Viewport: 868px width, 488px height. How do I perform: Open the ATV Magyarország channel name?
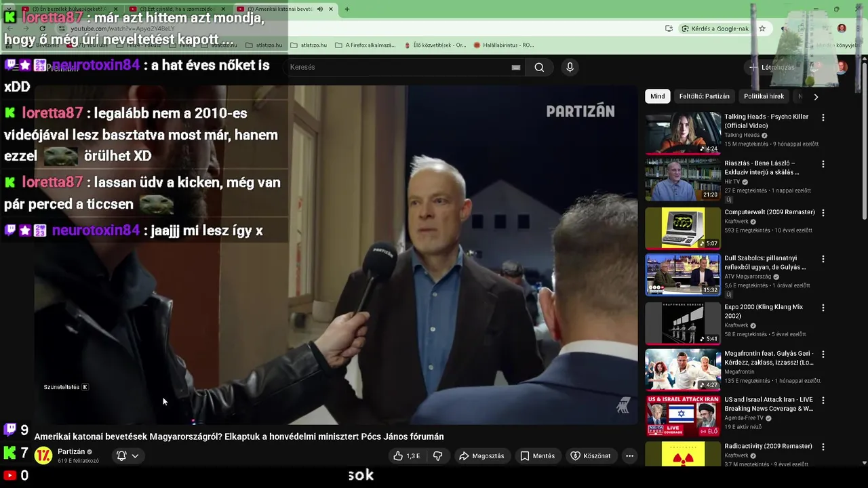coord(749,277)
